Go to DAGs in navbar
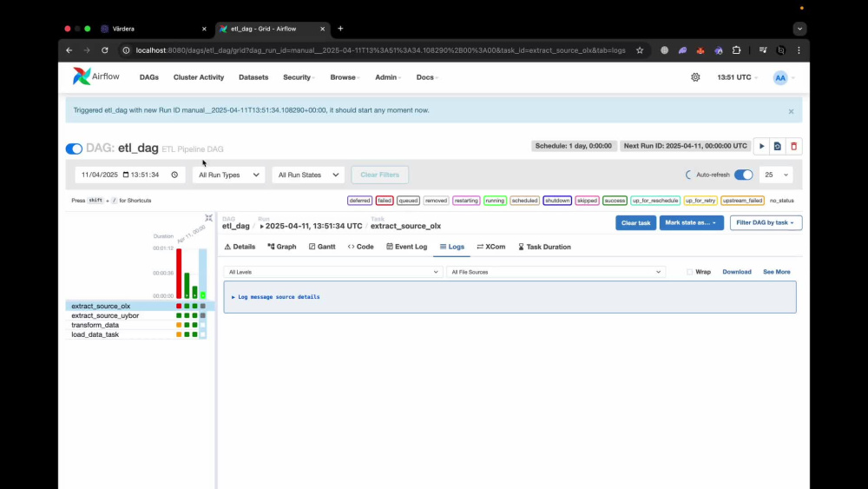868x489 pixels. tap(149, 77)
